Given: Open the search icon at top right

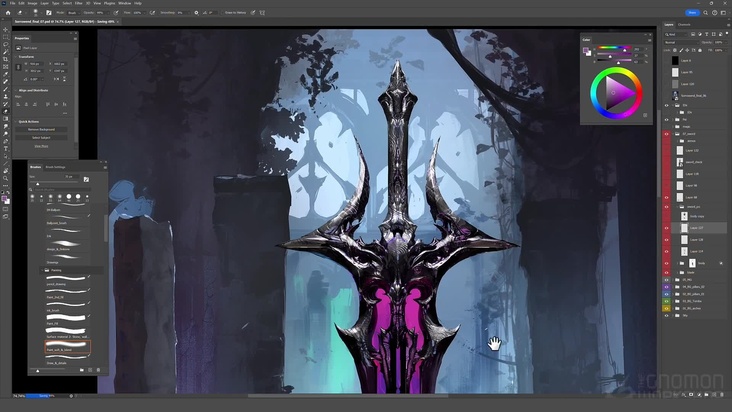Looking at the screenshot, I should (x=705, y=13).
